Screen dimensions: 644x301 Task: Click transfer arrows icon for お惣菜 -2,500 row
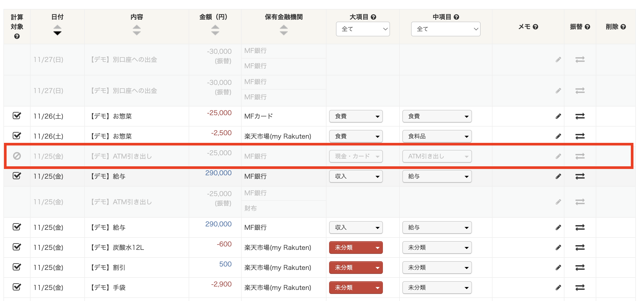580,136
